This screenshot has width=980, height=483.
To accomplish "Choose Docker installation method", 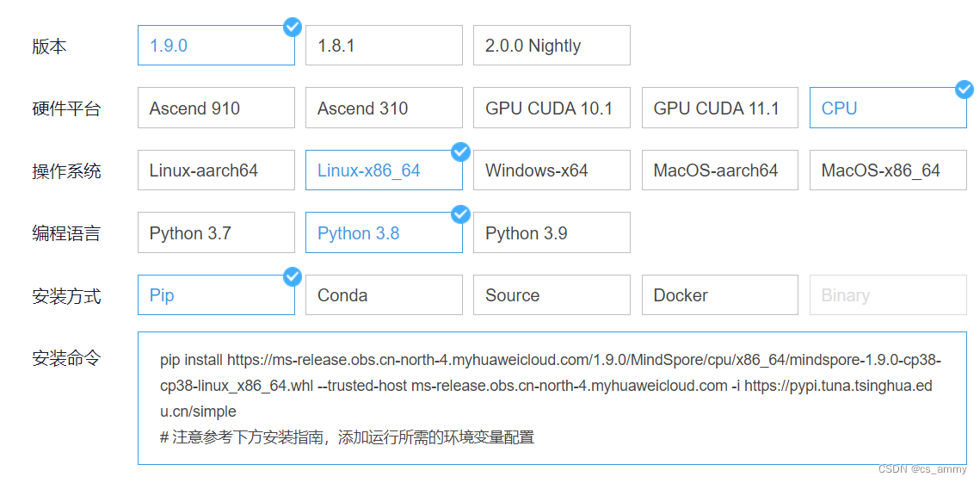I will (720, 294).
